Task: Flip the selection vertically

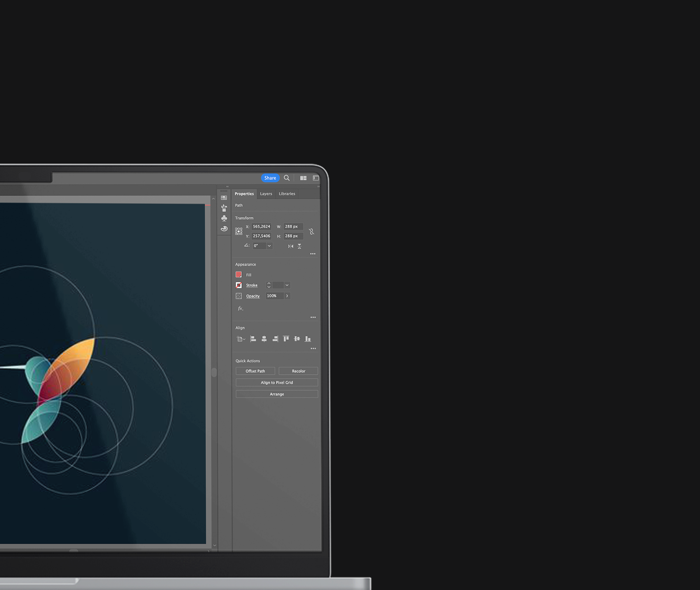Action: [299, 246]
